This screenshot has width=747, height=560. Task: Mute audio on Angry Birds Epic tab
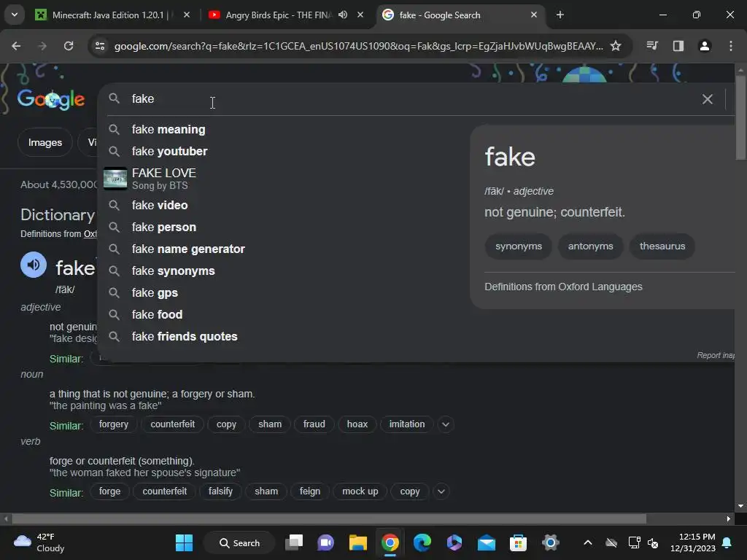343,15
